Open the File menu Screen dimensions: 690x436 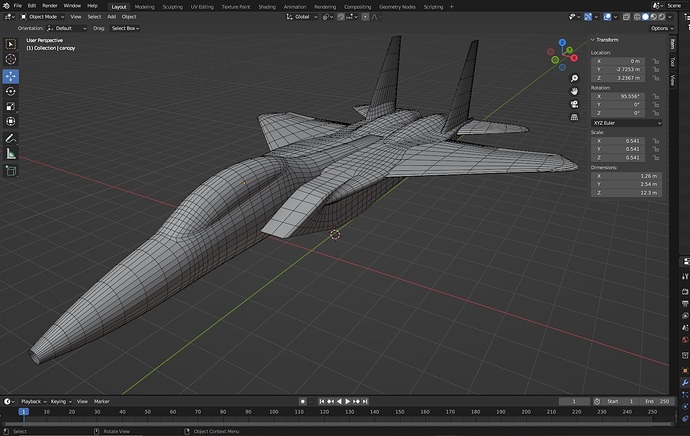pos(18,6)
